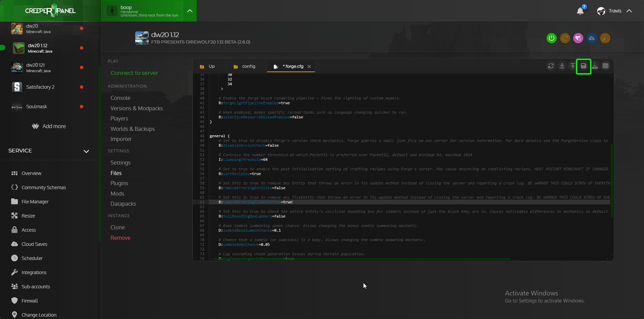Viewport: 644px width, 319px height.
Task: Open the Plugins page
Action: pyautogui.click(x=119, y=183)
